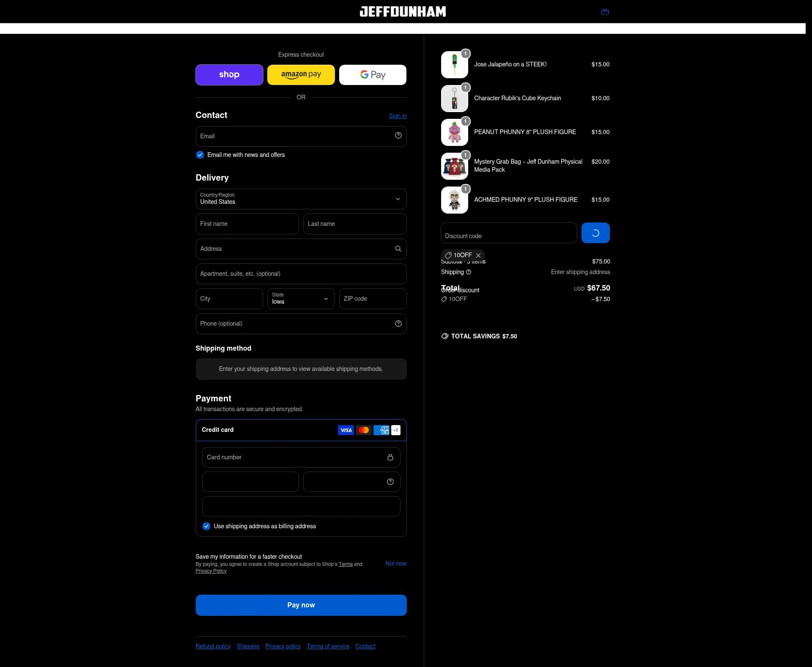812x667 pixels.
Task: Click the American Express icon
Action: click(x=381, y=430)
